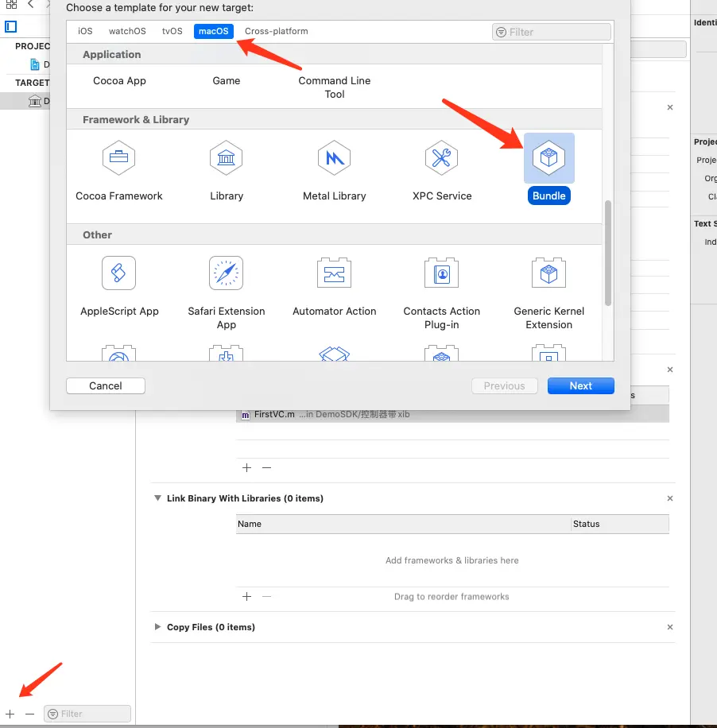Delete the Link Binary With Libraries phase
The image size is (717, 728).
point(669,498)
